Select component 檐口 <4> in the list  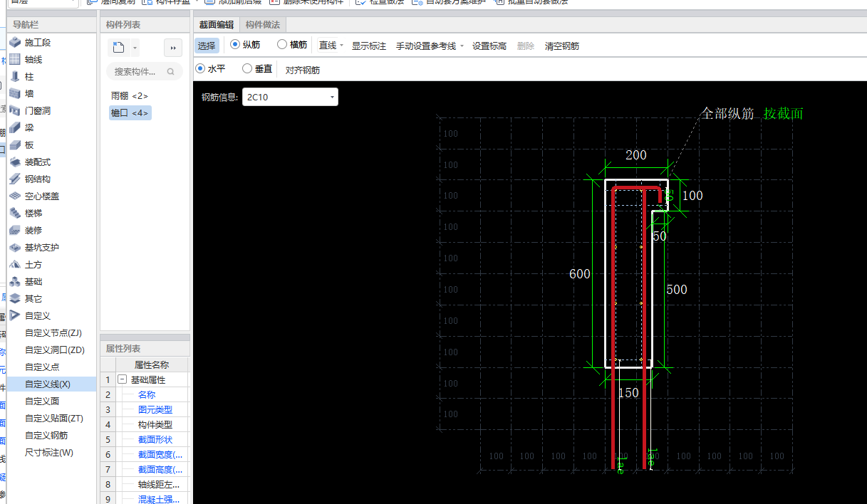pyautogui.click(x=130, y=112)
